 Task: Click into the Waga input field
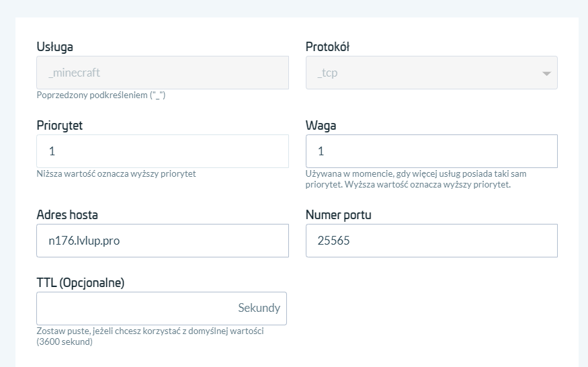point(431,151)
